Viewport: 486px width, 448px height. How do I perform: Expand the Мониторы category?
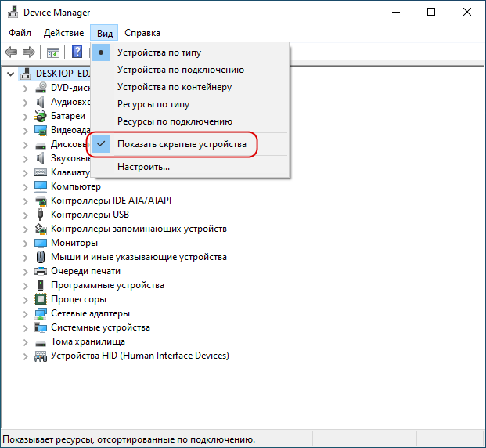(25, 244)
